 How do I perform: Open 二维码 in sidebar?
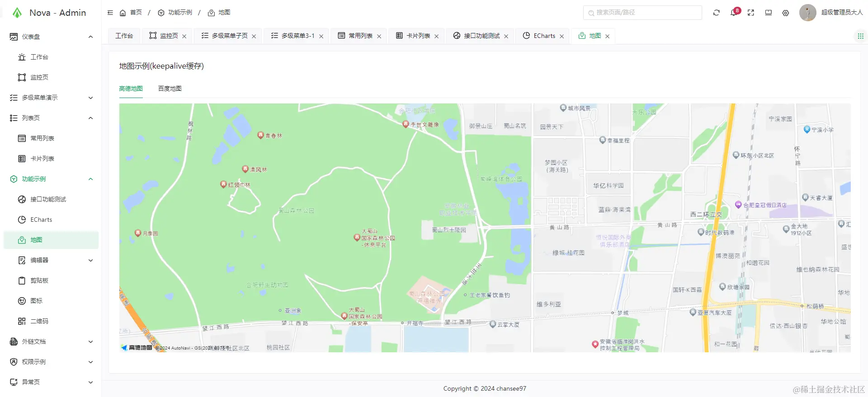pos(51,321)
